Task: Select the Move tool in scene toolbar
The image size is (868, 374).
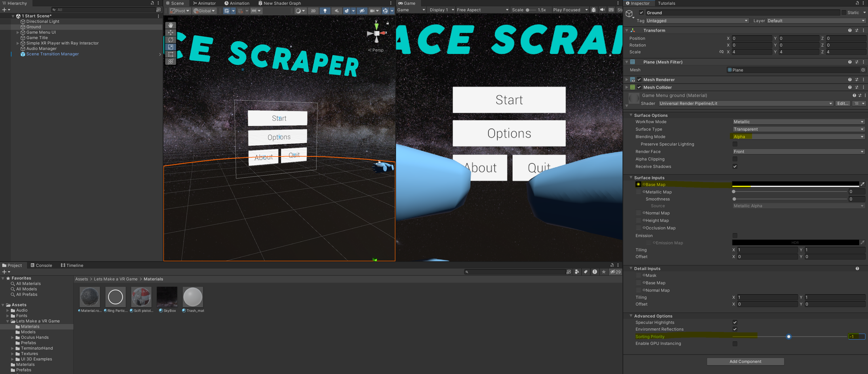Action: (170, 32)
